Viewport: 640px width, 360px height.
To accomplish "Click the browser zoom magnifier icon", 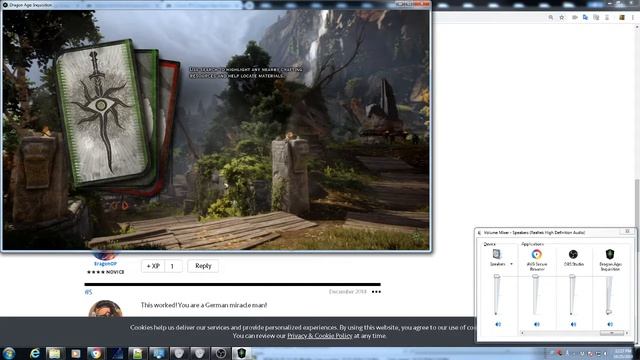I will pyautogui.click(x=551, y=17).
